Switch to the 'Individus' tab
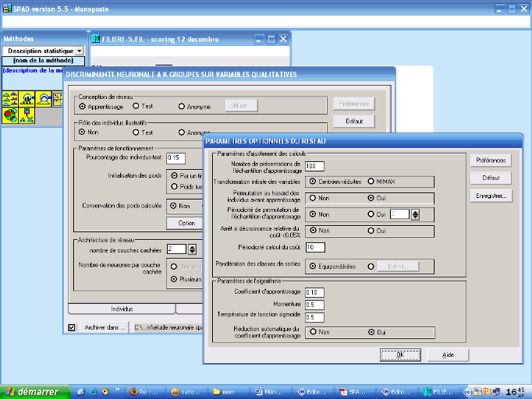 click(122, 309)
